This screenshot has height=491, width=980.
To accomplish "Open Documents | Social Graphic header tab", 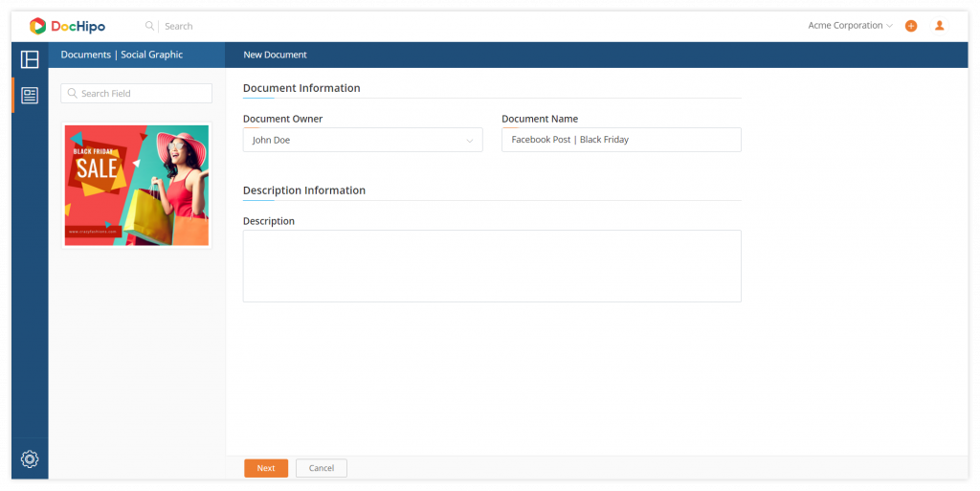I will [122, 55].
